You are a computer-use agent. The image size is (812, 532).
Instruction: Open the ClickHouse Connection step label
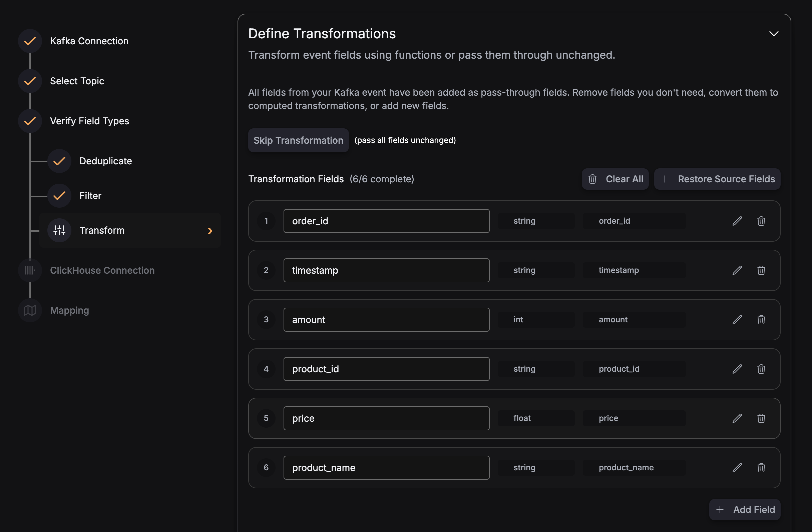click(x=102, y=270)
